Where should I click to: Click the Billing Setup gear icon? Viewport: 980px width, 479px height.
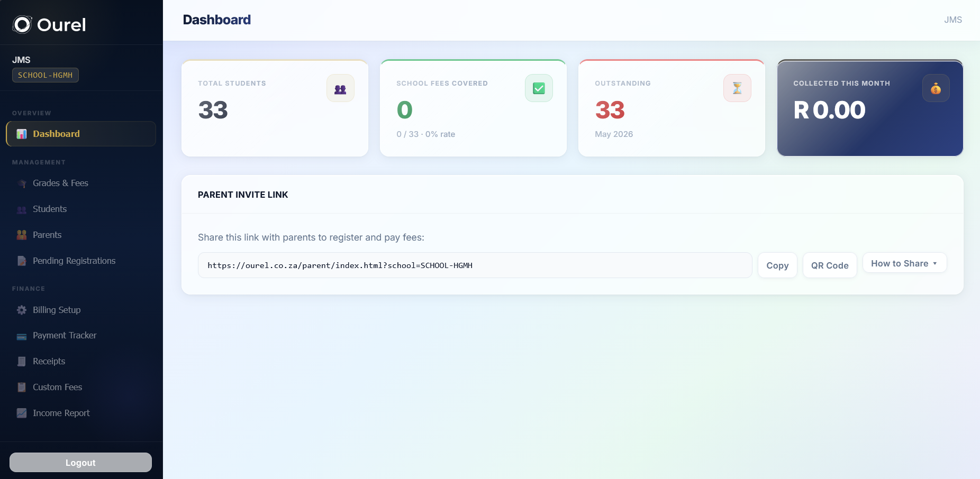[x=22, y=310]
